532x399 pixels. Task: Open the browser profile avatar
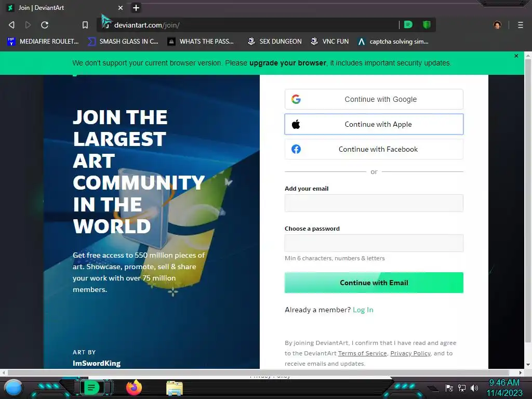tap(497, 25)
